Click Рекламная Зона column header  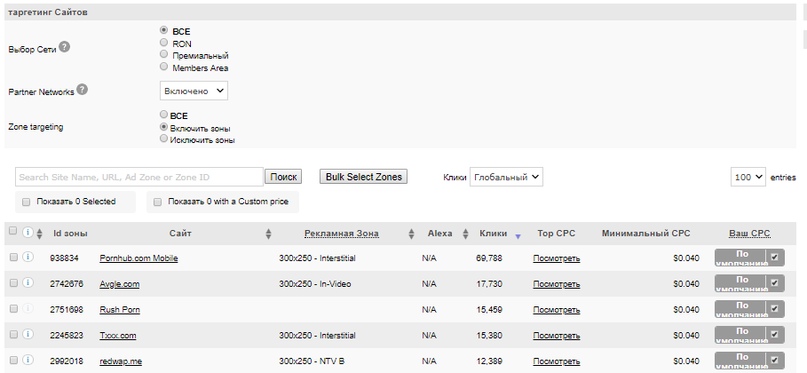coord(341,233)
